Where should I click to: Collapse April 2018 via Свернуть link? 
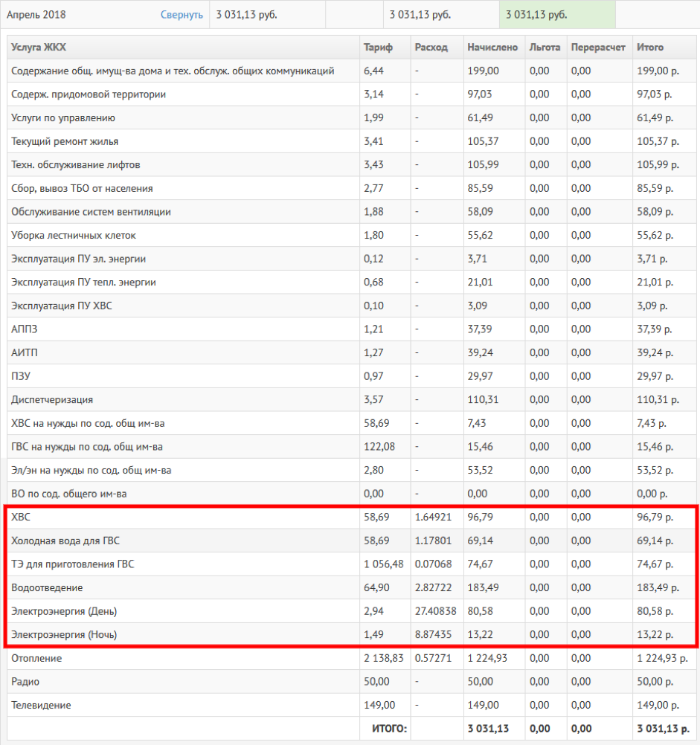point(182,15)
